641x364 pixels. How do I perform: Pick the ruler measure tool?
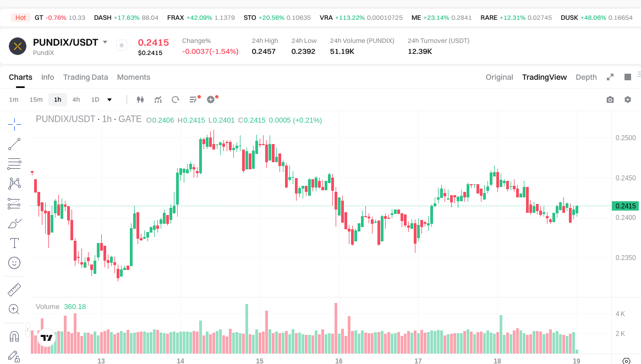pyautogui.click(x=14, y=289)
